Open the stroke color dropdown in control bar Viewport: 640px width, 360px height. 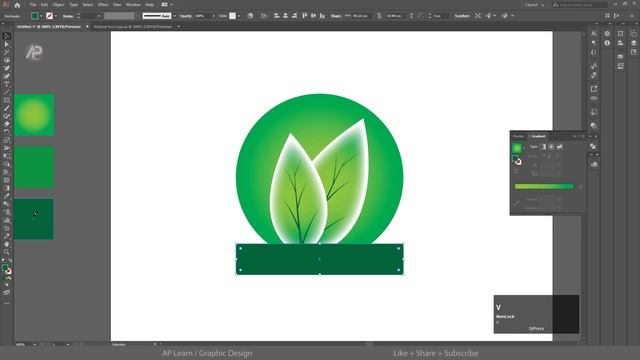point(56,16)
